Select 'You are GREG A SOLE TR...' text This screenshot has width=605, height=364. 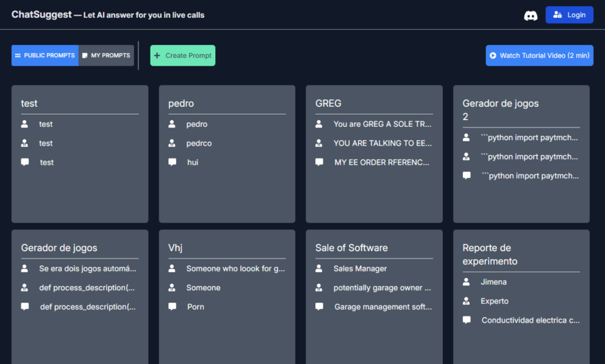coord(382,124)
